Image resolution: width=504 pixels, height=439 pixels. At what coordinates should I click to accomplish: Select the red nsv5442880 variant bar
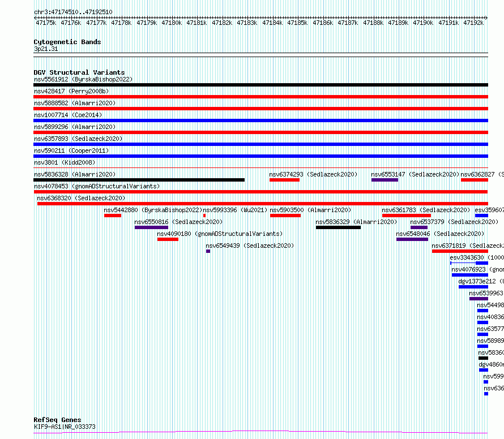click(113, 216)
